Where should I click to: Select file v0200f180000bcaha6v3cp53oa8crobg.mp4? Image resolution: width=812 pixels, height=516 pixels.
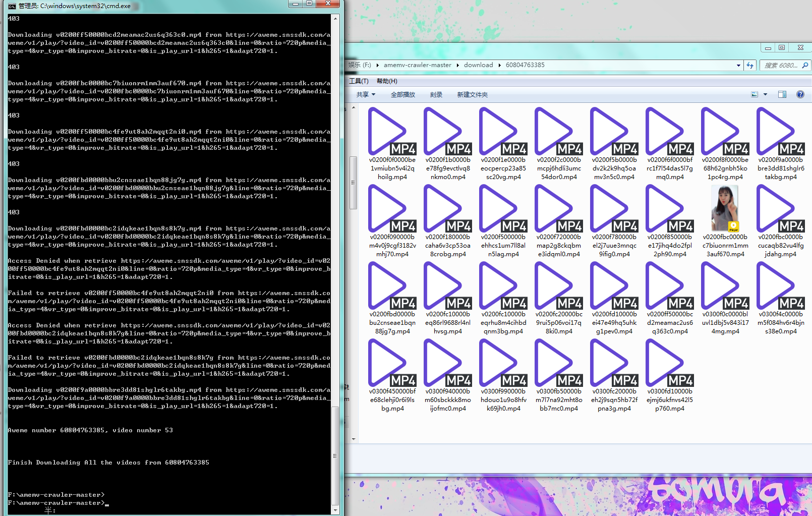pyautogui.click(x=448, y=221)
